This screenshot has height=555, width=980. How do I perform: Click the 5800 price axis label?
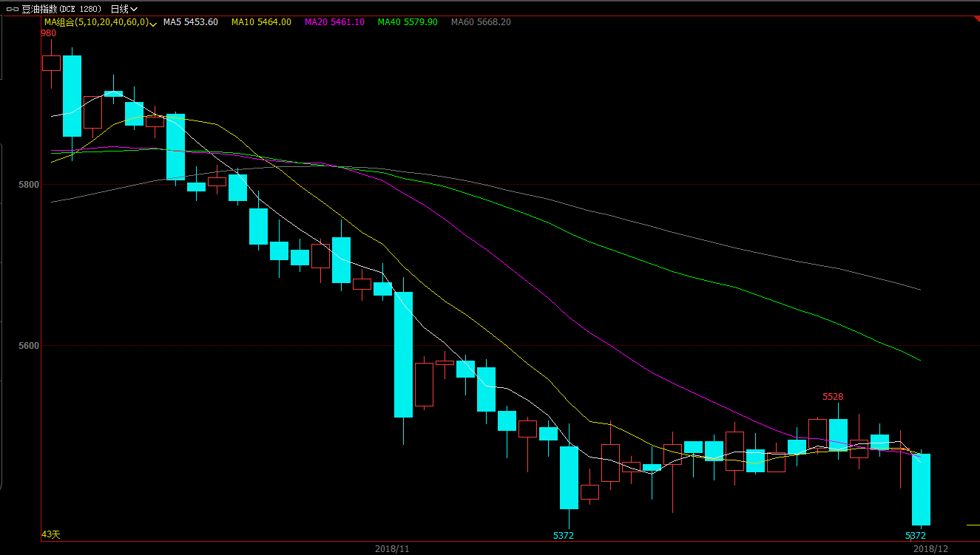click(29, 184)
